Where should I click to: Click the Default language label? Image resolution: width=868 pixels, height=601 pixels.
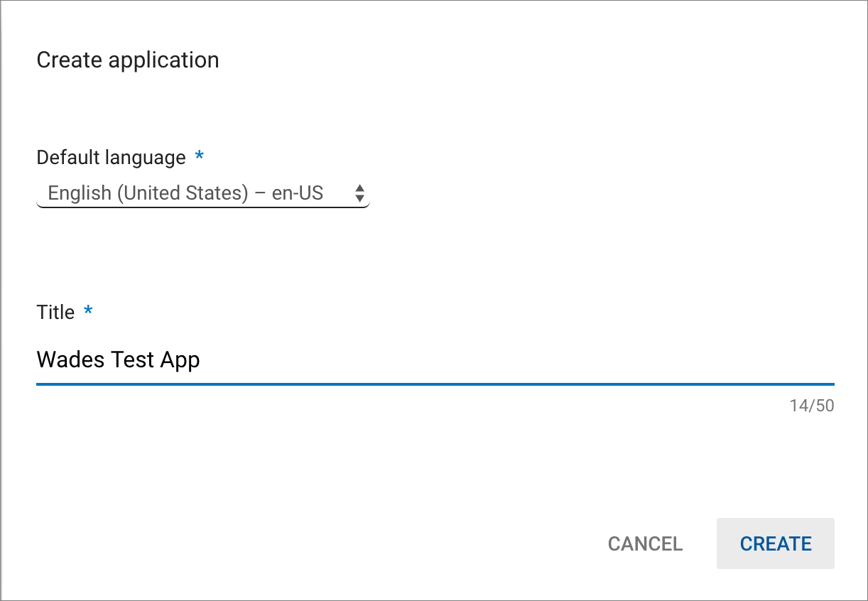pyautogui.click(x=111, y=157)
